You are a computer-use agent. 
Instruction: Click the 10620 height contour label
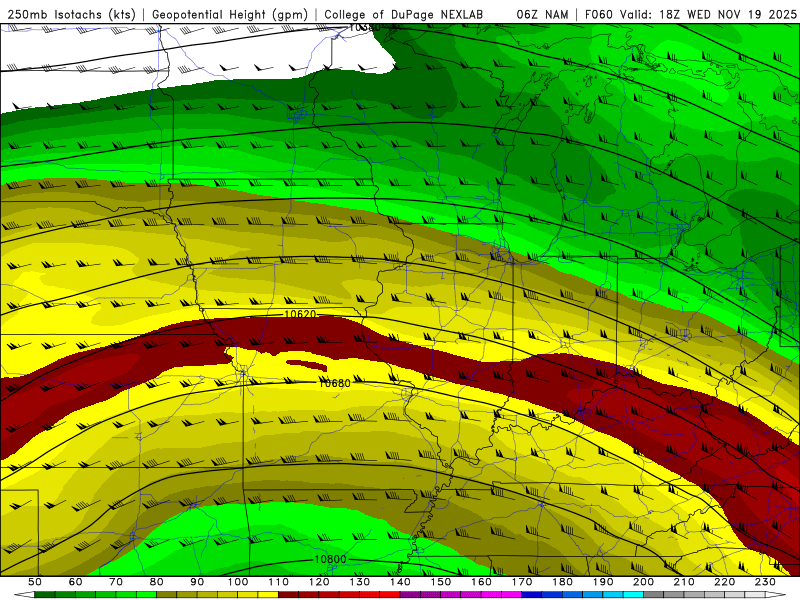pyautogui.click(x=300, y=314)
